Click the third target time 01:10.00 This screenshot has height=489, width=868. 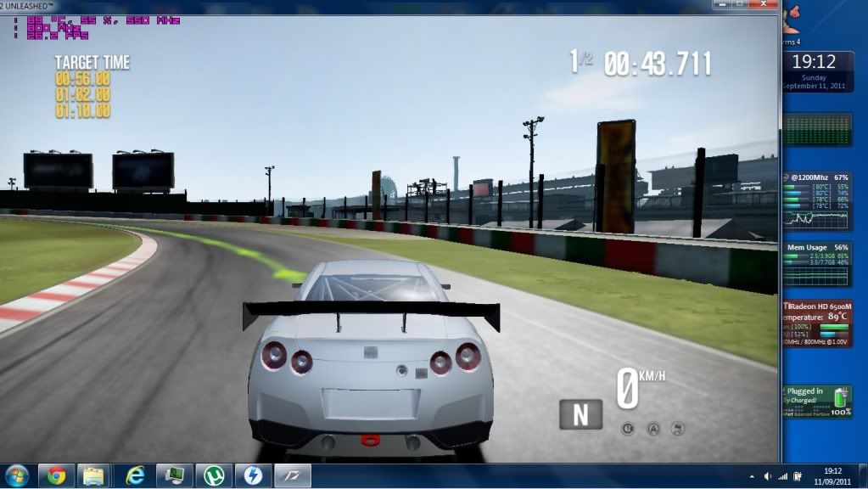tap(82, 110)
